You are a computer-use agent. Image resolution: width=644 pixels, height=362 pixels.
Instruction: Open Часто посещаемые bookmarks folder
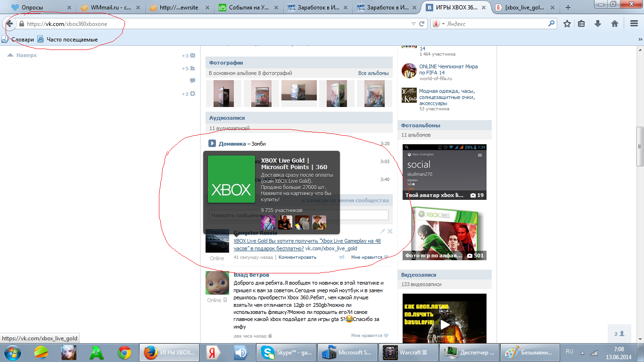tap(68, 40)
